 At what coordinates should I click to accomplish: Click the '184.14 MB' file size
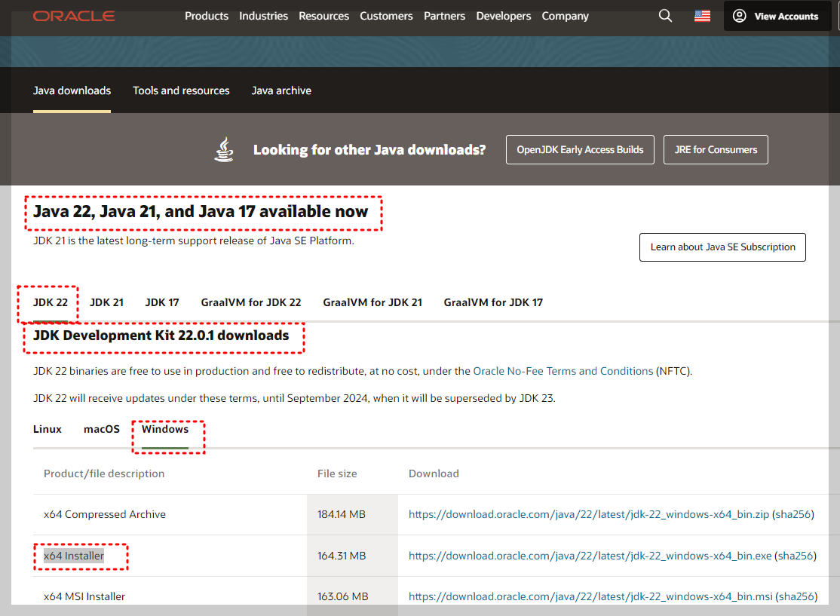(342, 514)
